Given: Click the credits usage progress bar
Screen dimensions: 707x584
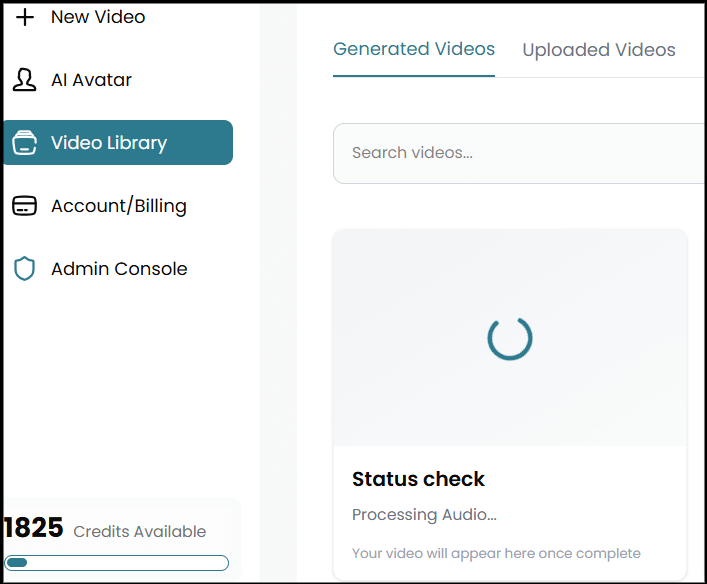Looking at the screenshot, I should click(117, 563).
